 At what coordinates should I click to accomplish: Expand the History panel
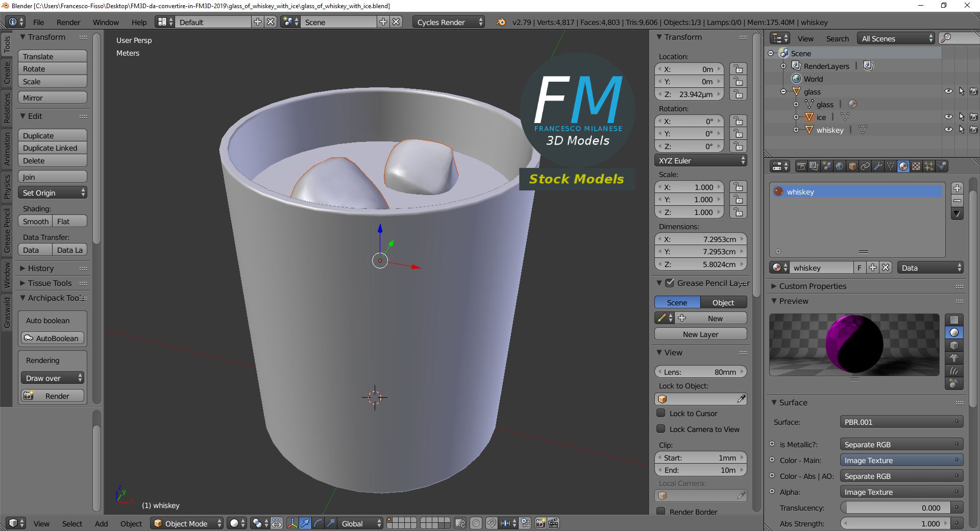click(40, 268)
